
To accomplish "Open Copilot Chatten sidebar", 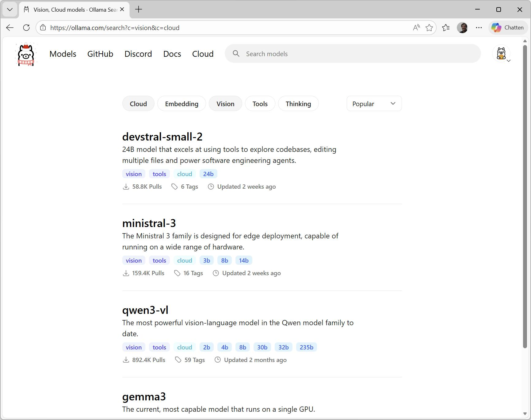I will pos(508,28).
